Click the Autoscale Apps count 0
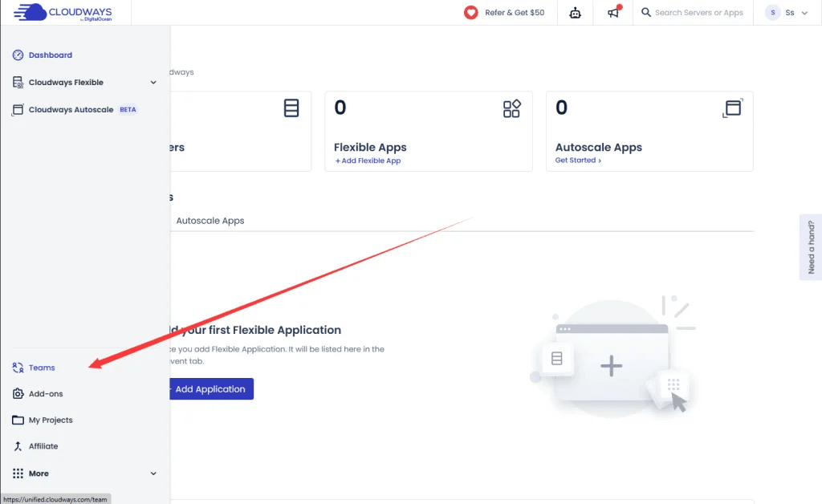Screen dimensions: 822x504 (561, 108)
